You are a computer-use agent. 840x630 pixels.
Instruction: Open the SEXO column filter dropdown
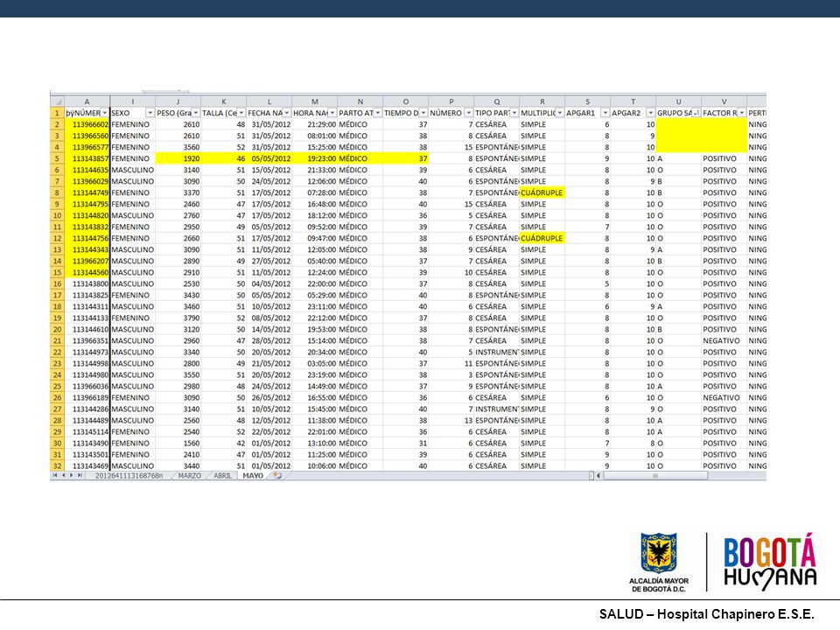(x=150, y=113)
